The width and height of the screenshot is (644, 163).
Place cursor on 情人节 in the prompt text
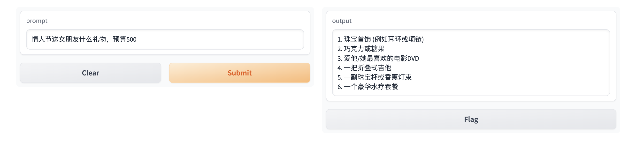(42, 39)
